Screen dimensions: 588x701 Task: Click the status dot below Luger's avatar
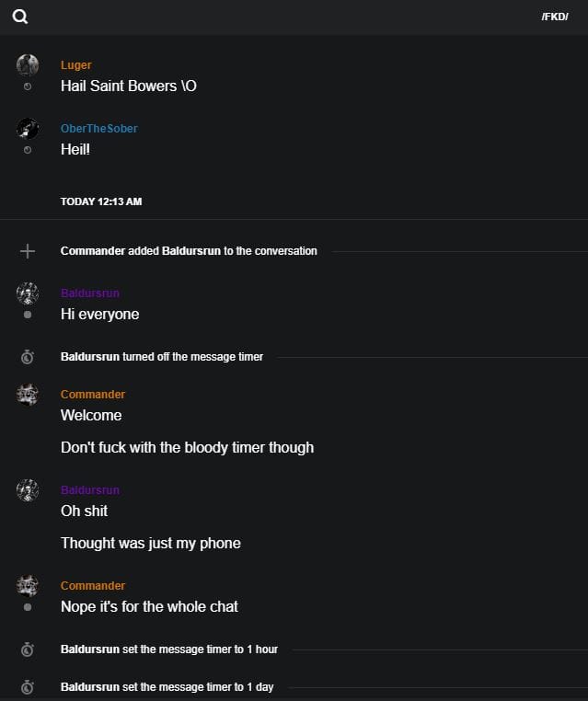click(x=28, y=86)
